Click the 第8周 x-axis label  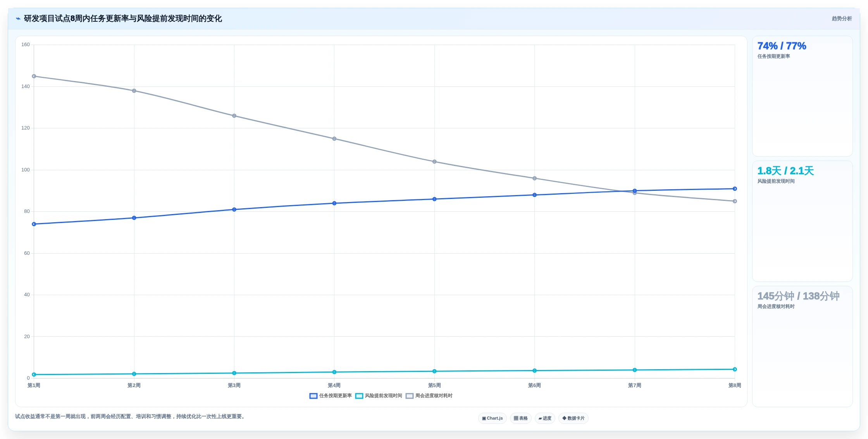tap(735, 385)
